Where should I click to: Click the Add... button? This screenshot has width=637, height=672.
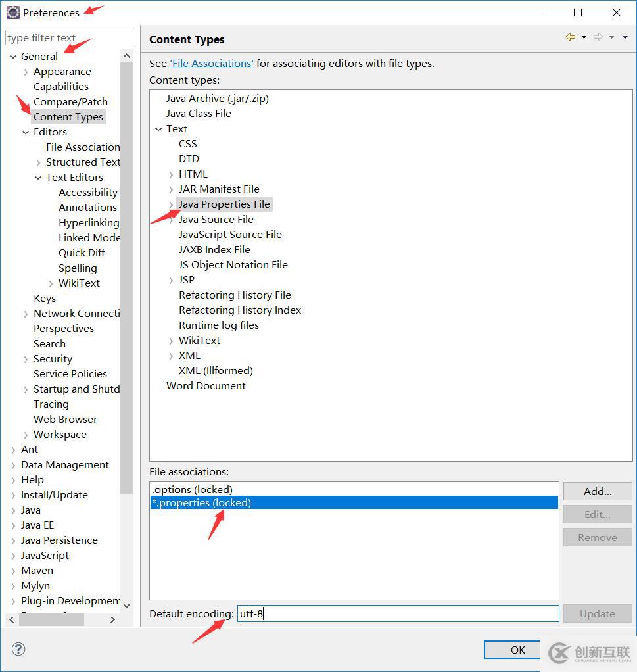coord(598,491)
